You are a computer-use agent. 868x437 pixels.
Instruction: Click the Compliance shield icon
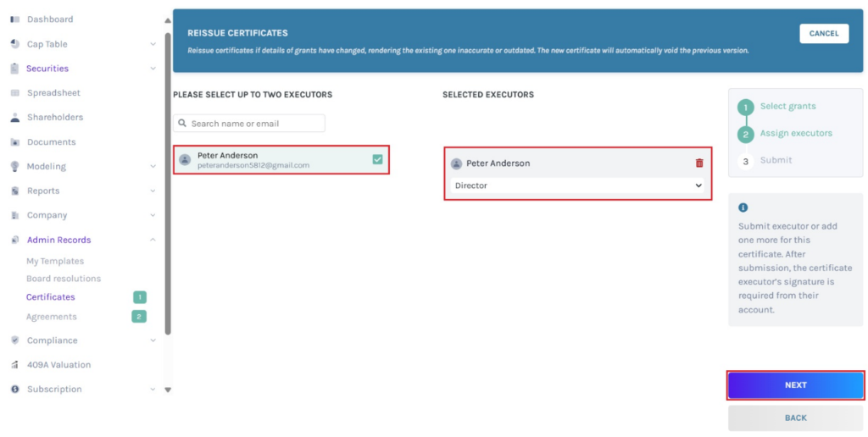point(15,340)
